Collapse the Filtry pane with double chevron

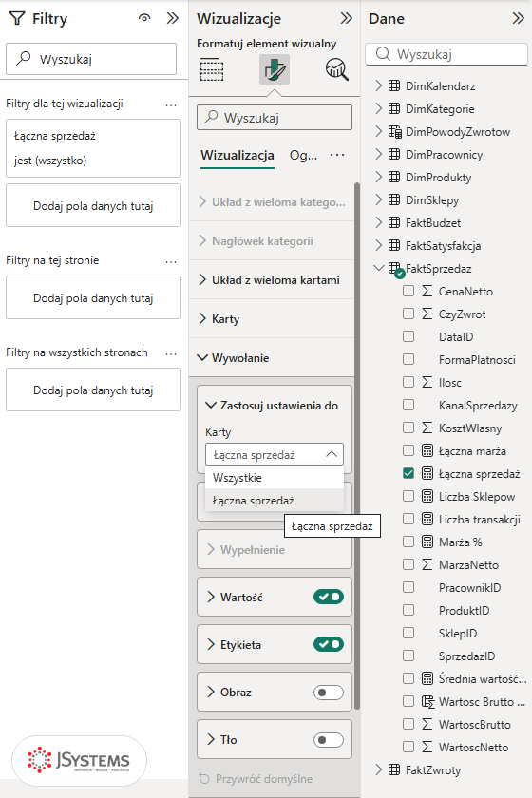point(173,18)
